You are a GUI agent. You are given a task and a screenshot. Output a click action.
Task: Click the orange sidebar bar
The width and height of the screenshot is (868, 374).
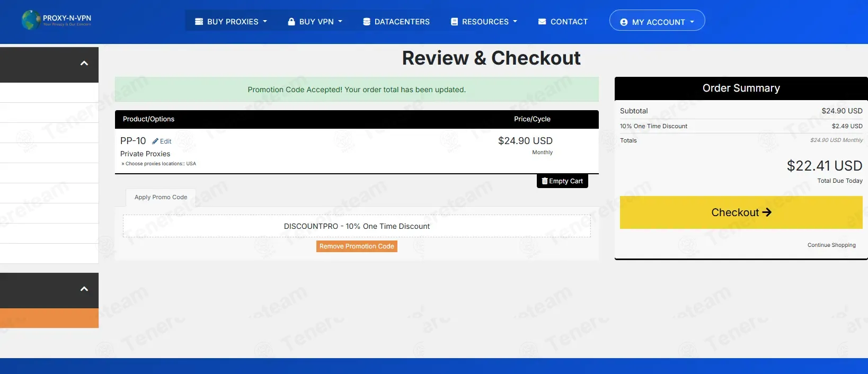(49, 318)
